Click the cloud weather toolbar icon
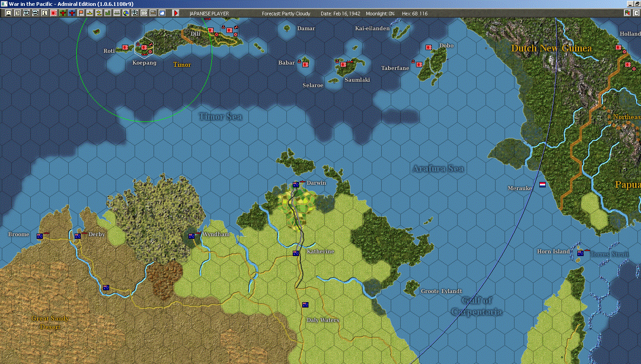641x364 pixels. (x=162, y=13)
